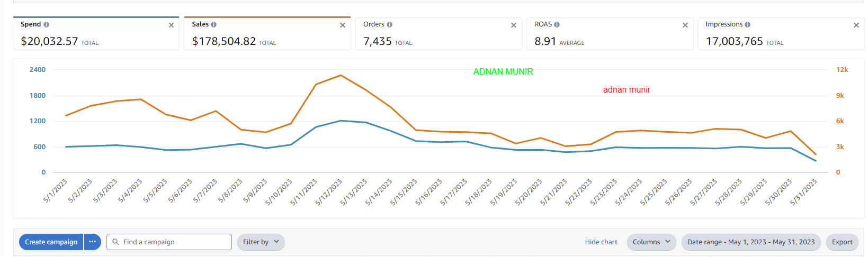The height and width of the screenshot is (257, 868).
Task: Close the Impressions metric card
Action: pos(856,25)
